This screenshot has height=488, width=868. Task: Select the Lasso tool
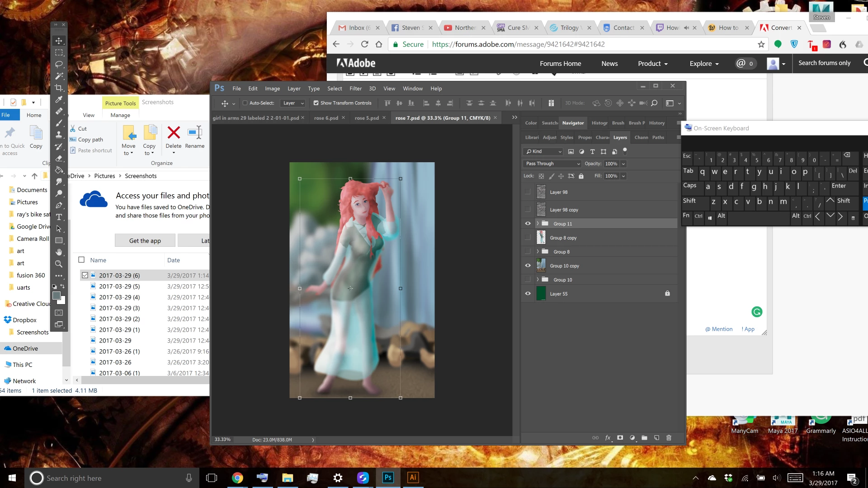pyautogui.click(x=59, y=64)
